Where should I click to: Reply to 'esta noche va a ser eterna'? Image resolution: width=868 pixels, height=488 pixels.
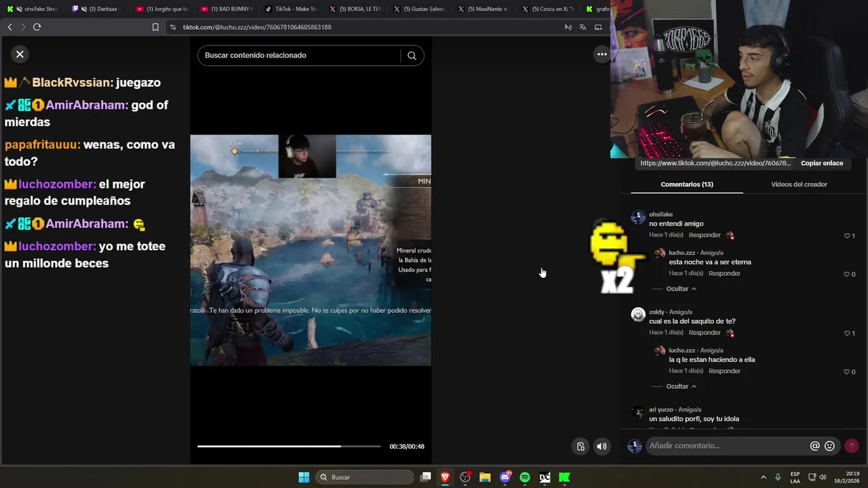point(724,273)
